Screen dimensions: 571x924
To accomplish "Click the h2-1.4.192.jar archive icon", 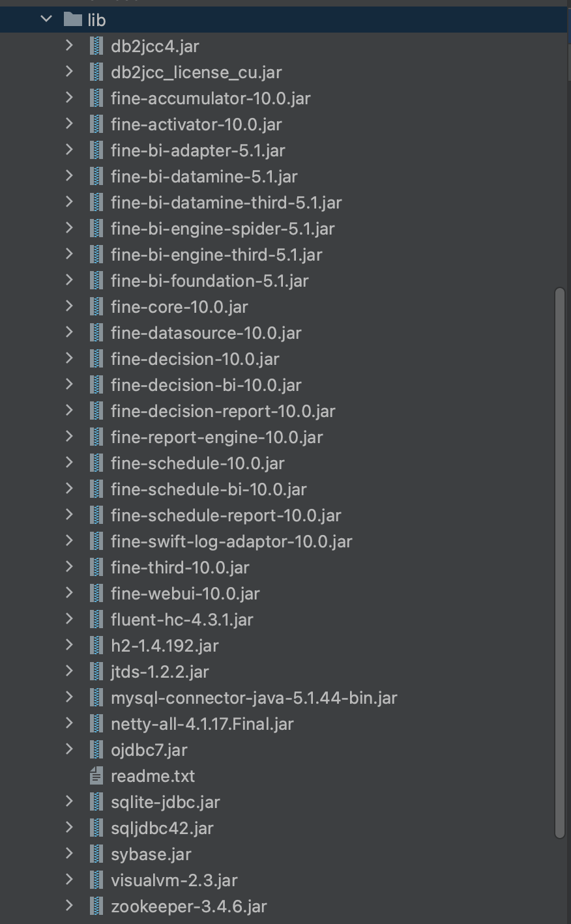I will click(96, 646).
